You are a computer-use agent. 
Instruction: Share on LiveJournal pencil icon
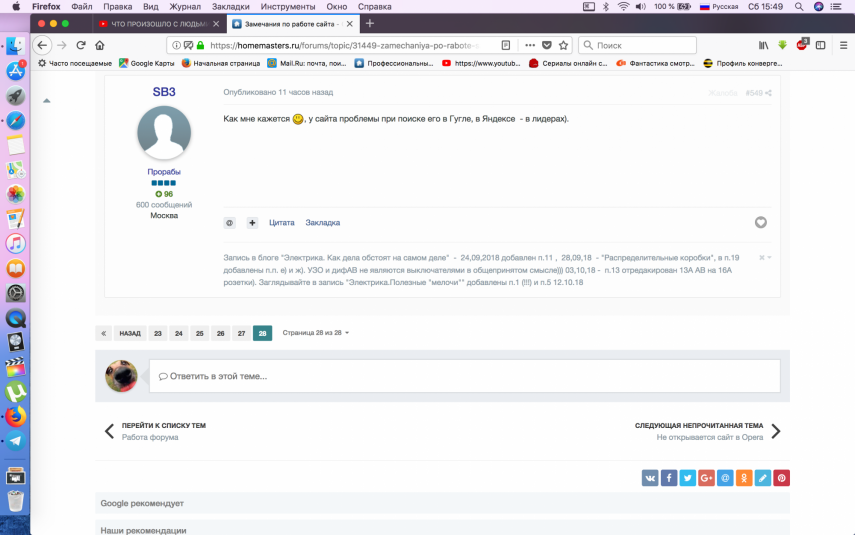tap(762, 478)
